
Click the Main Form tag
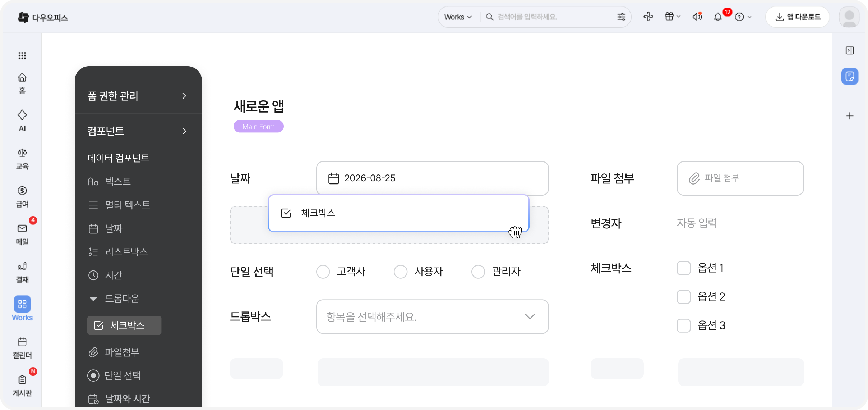coord(258,127)
